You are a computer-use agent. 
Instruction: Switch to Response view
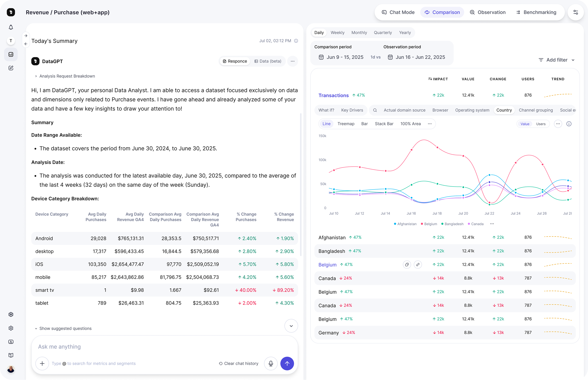point(235,61)
